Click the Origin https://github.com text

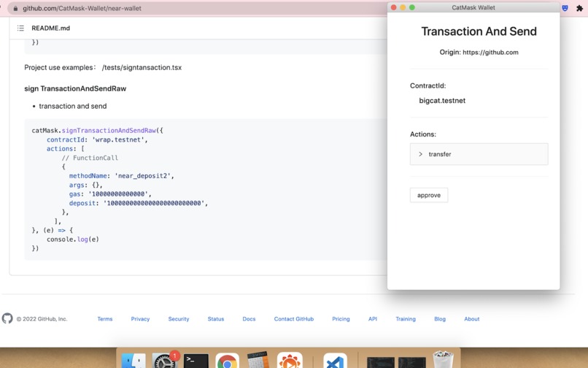click(x=479, y=52)
